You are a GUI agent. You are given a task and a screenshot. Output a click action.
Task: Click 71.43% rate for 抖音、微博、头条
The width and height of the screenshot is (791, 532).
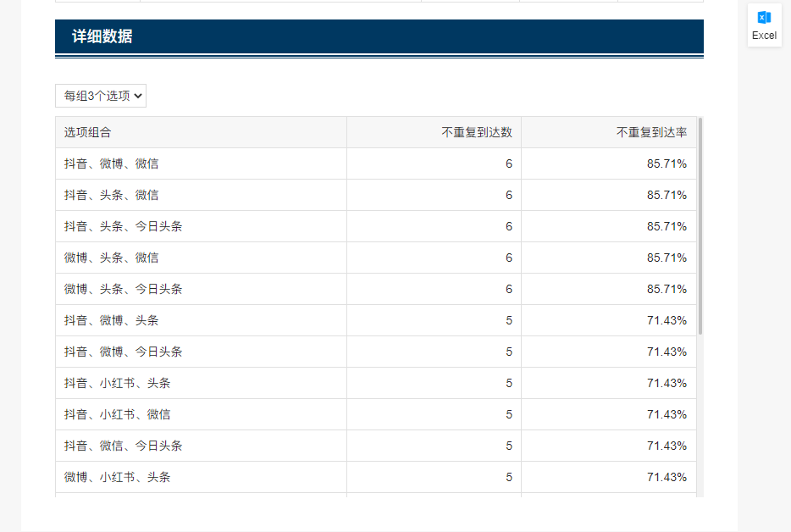click(667, 320)
